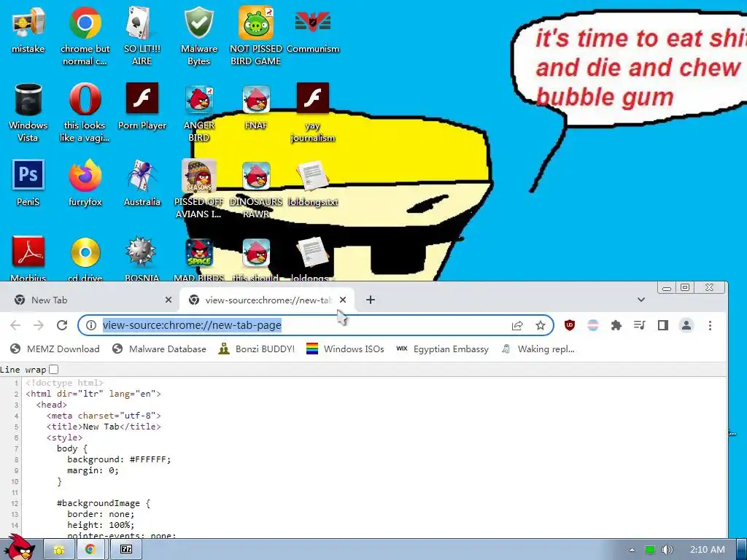Open the Windows Vista recycle bin icon
747x560 pixels.
coord(28,112)
